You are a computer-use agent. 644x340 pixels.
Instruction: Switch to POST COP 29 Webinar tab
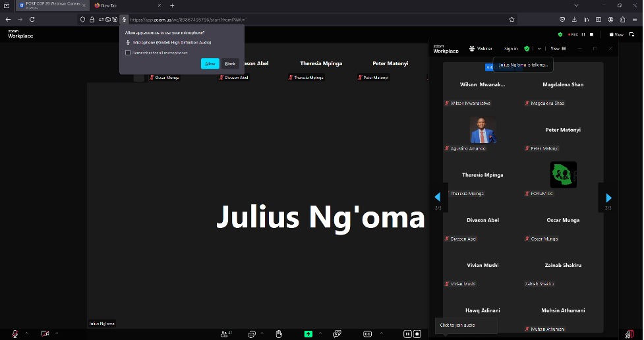pyautogui.click(x=52, y=5)
